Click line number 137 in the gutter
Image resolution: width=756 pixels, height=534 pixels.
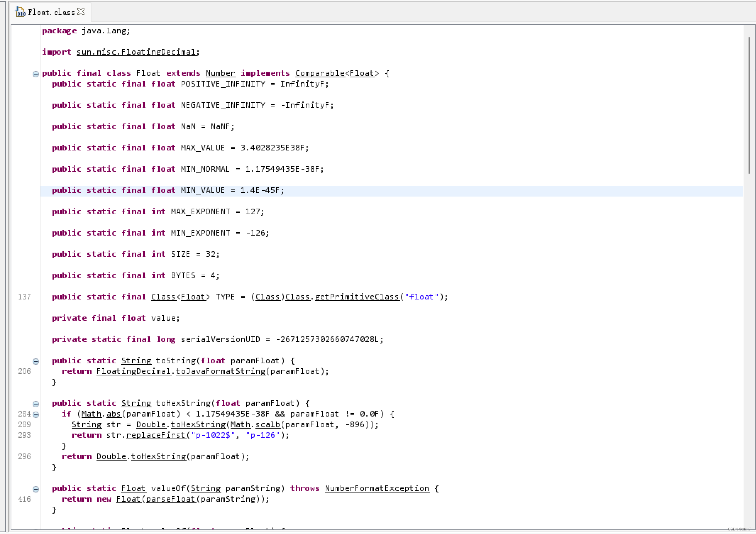[x=24, y=297]
